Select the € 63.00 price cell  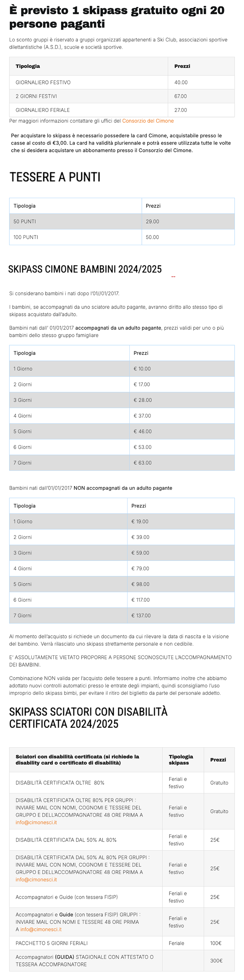pos(142,463)
